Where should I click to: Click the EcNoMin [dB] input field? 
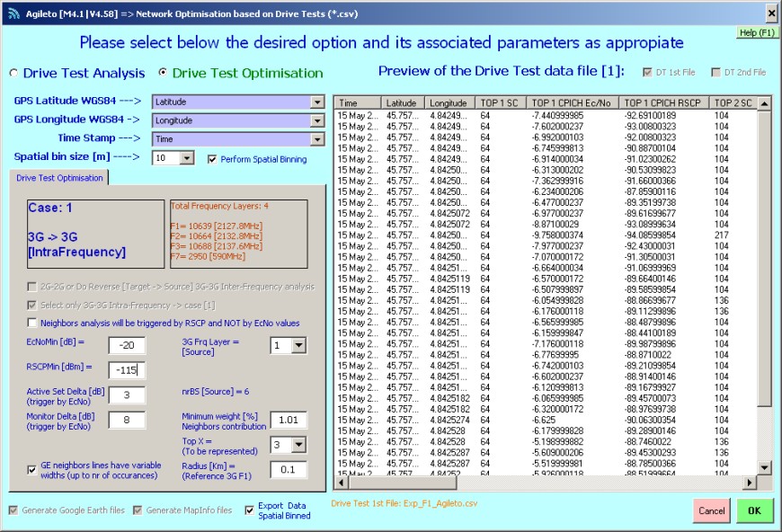coord(127,346)
